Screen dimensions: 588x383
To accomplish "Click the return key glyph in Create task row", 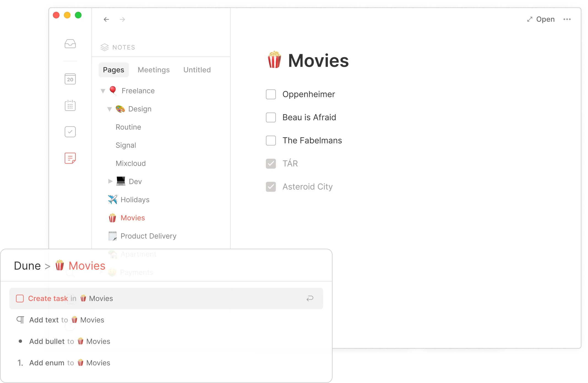I will point(310,298).
